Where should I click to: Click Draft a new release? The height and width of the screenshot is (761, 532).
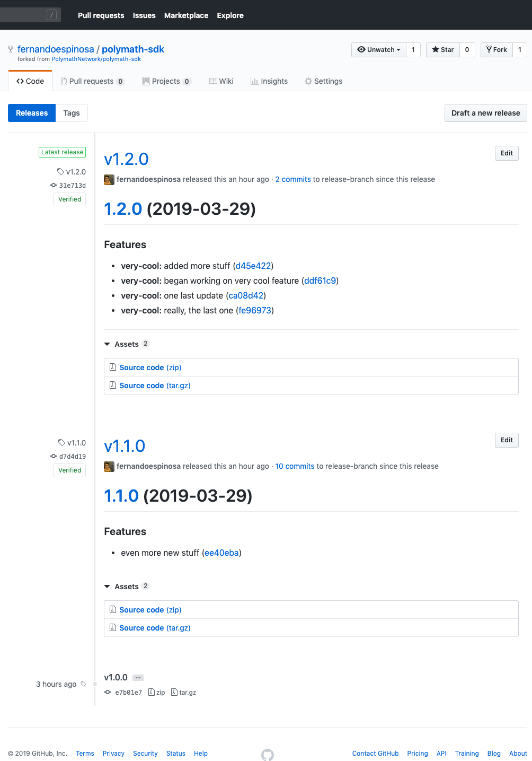pyautogui.click(x=486, y=113)
